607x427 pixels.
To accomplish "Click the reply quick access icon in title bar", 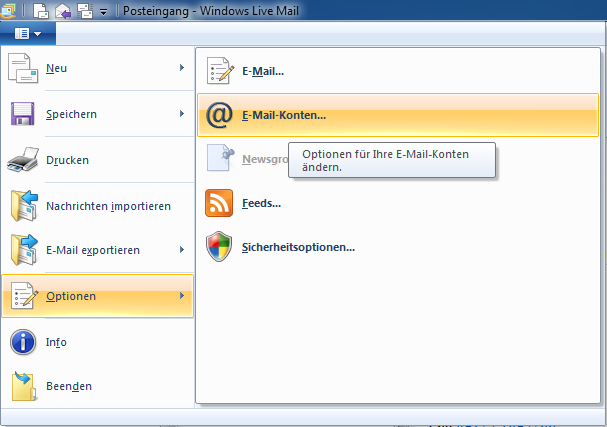I will click(63, 10).
